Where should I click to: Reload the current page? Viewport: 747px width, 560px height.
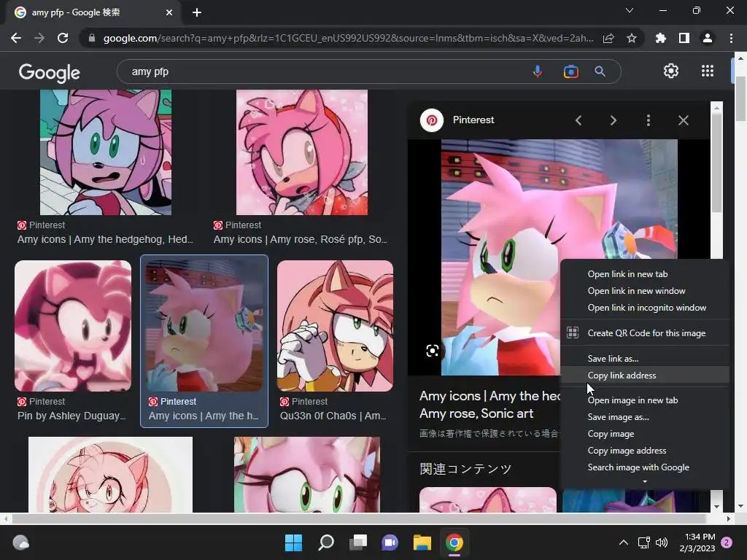click(63, 38)
